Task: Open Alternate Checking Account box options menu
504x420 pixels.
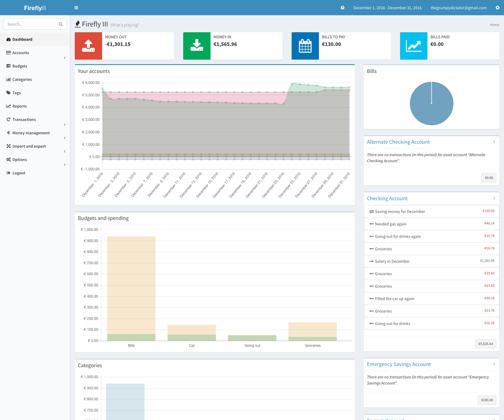Action: 494,142
